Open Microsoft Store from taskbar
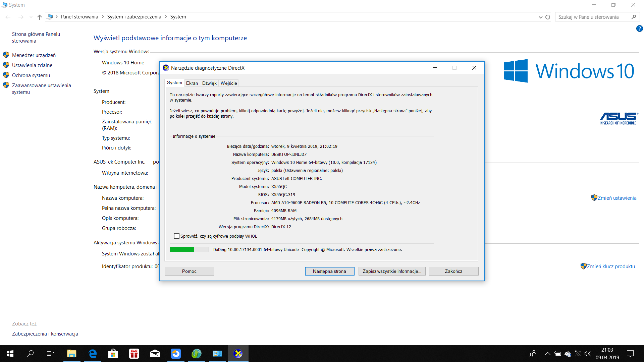The width and height of the screenshot is (644, 362). (113, 354)
